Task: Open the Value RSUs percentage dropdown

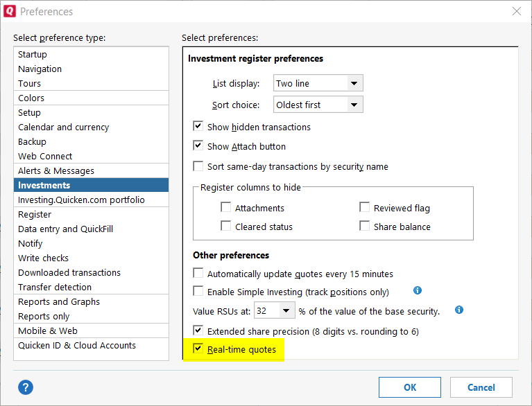Action: [x=286, y=310]
